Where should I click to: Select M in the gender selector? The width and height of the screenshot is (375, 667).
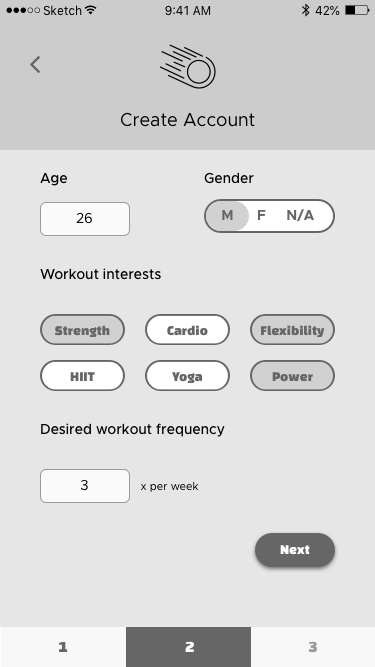click(x=227, y=216)
